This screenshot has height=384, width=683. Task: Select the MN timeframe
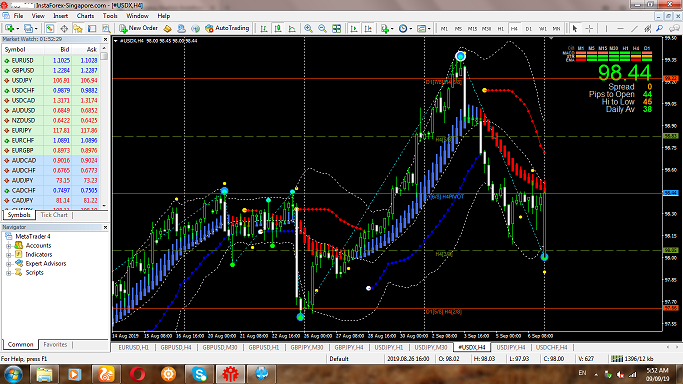(556, 28)
